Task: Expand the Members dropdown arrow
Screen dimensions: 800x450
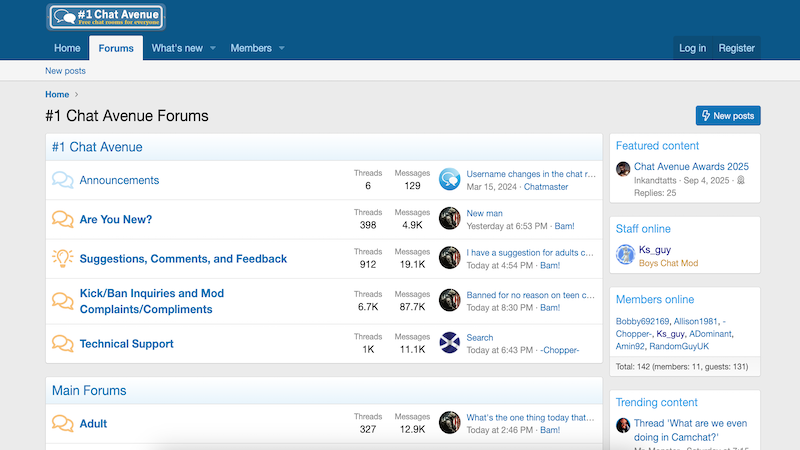Action: [282, 48]
